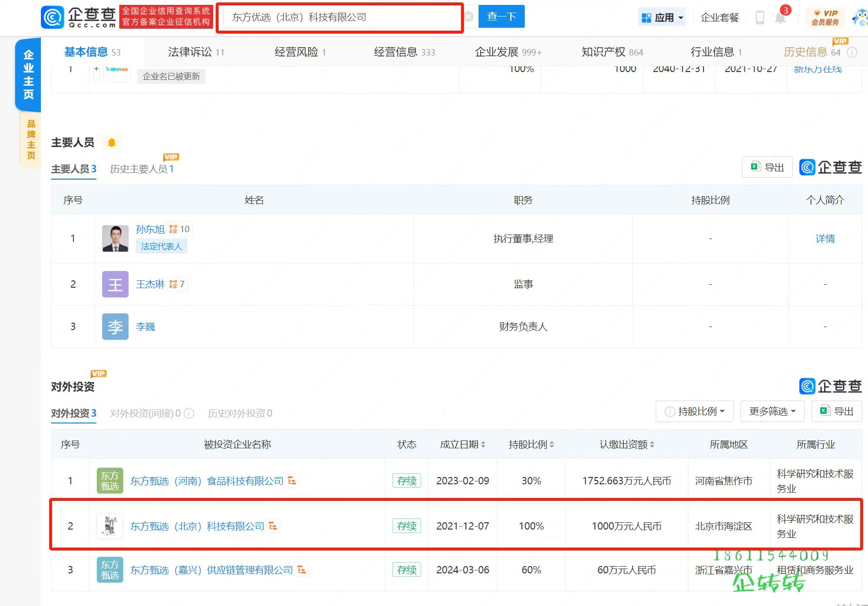This screenshot has width=868, height=606.
Task: Open the 应用 dropdown menu
Action: click(x=662, y=18)
